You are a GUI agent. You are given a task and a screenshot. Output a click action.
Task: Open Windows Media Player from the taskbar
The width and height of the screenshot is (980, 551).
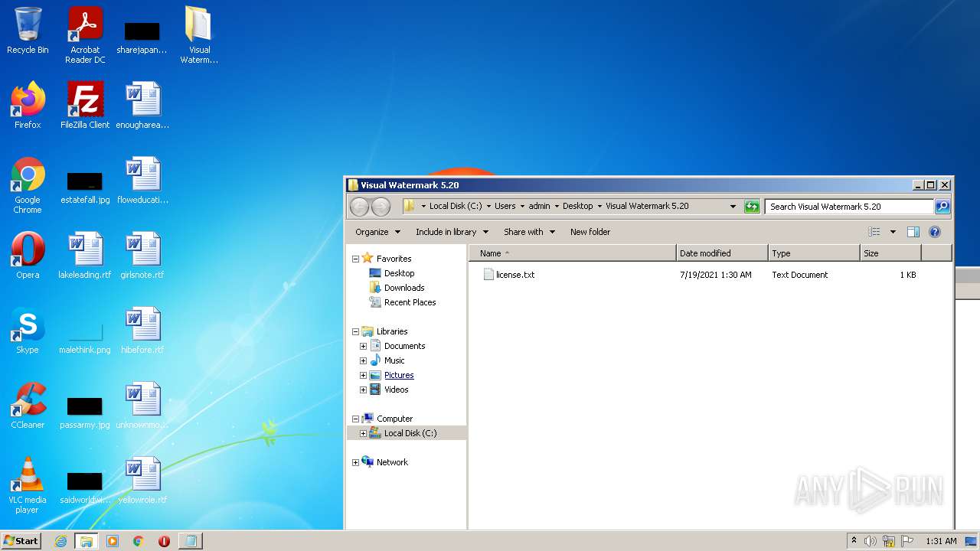[113, 541]
